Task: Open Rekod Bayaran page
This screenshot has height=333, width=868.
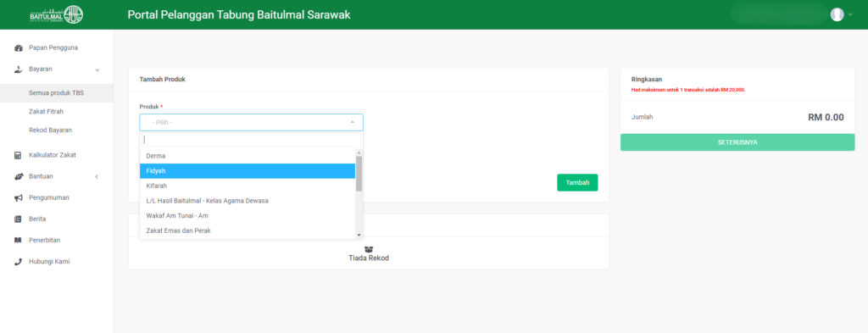Action: click(50, 130)
